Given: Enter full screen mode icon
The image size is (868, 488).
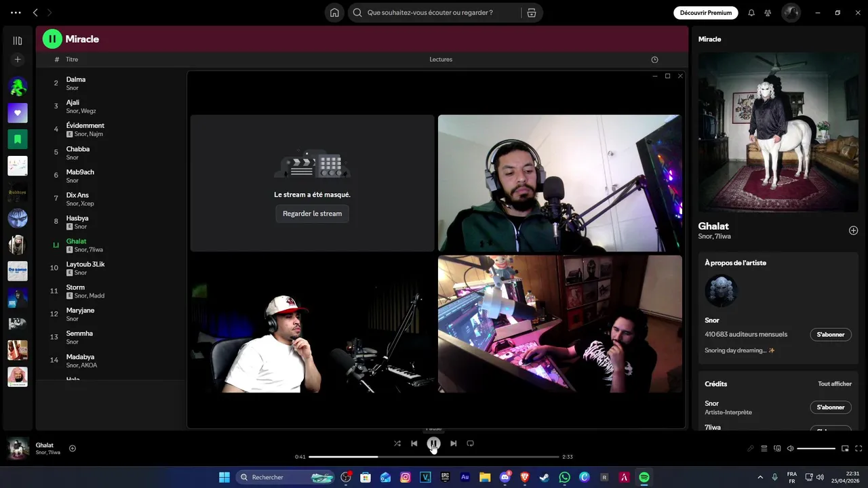Looking at the screenshot, I should point(859,449).
